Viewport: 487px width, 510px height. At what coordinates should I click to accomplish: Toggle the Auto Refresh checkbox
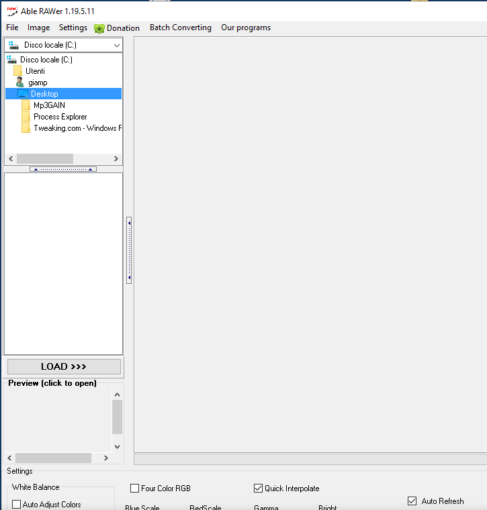412,501
